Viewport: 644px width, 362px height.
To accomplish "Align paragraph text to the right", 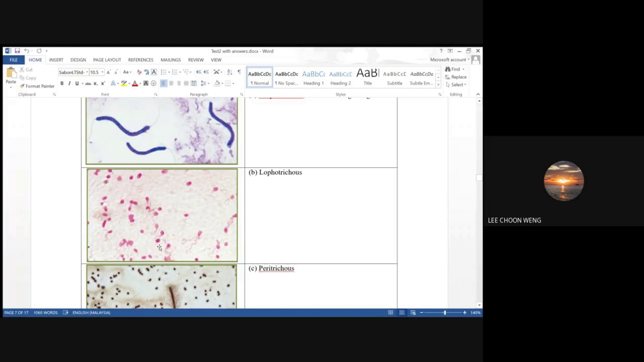I will click(179, 83).
